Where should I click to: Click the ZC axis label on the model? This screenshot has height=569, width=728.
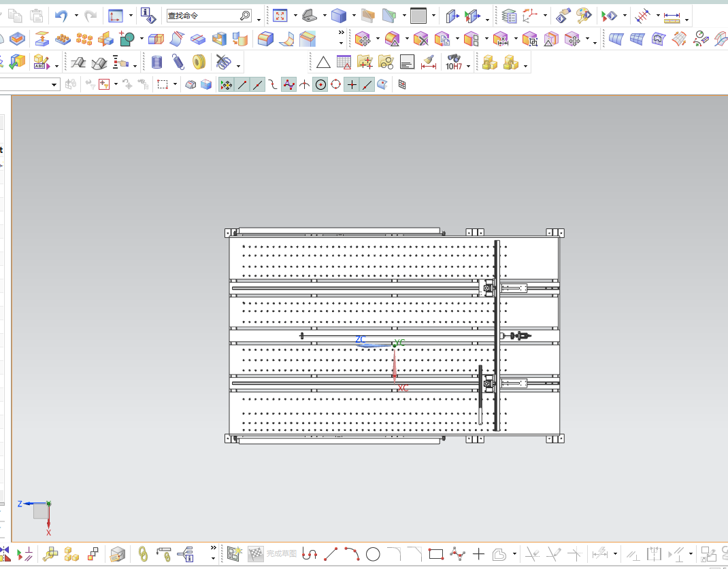(361, 339)
